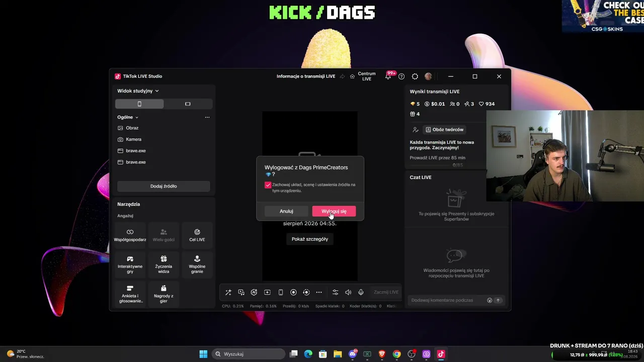Open the Współgospodarz tool

click(x=130, y=235)
